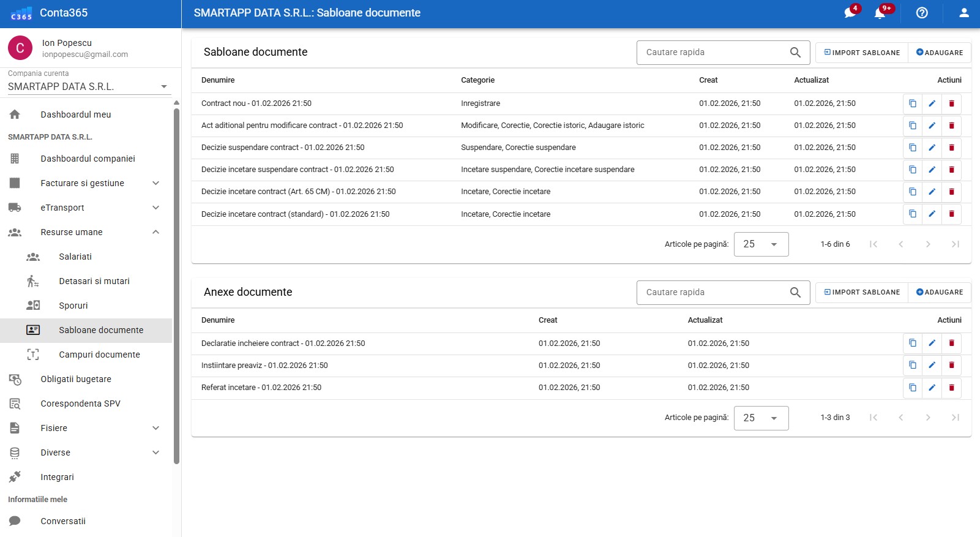Edit the Decizie suspendare contract template

(x=932, y=148)
